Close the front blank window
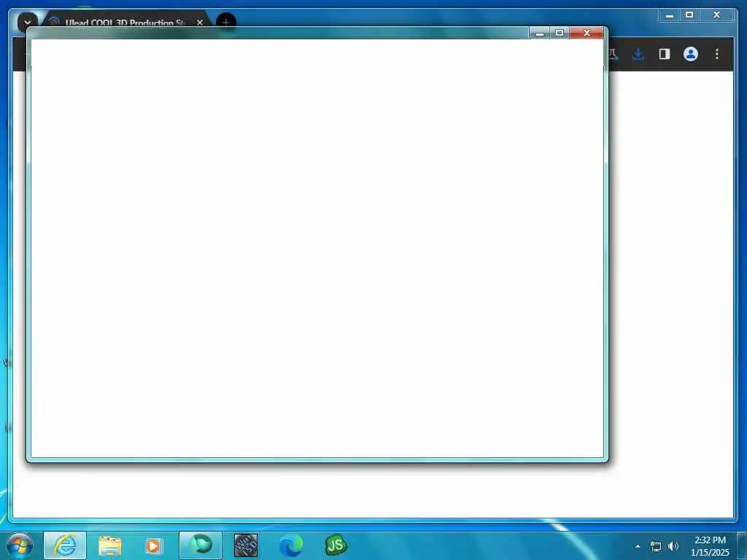Viewport: 747px width, 560px height. (x=587, y=33)
